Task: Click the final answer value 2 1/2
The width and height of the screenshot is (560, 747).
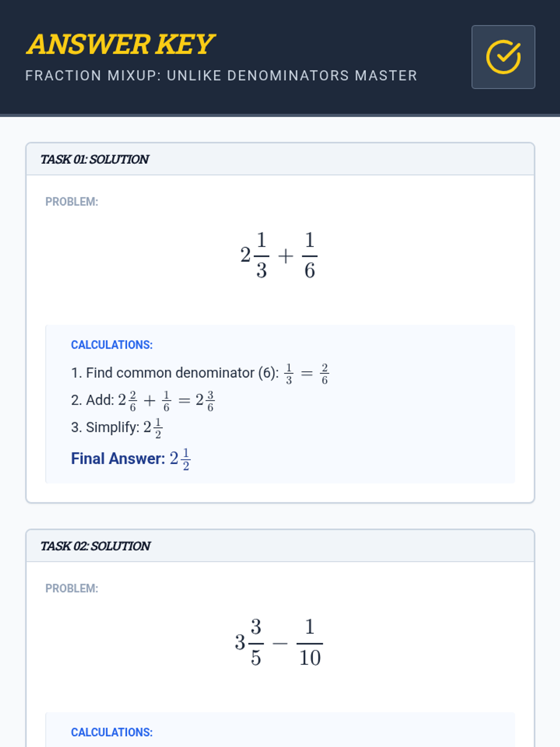Action: (x=180, y=458)
